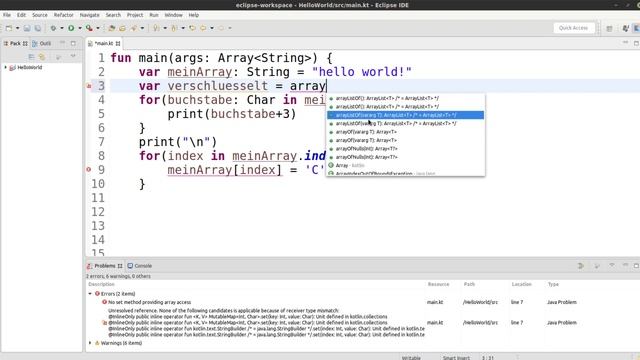Open the Window menu
Screen dimensions: 640x360
(x=173, y=15)
